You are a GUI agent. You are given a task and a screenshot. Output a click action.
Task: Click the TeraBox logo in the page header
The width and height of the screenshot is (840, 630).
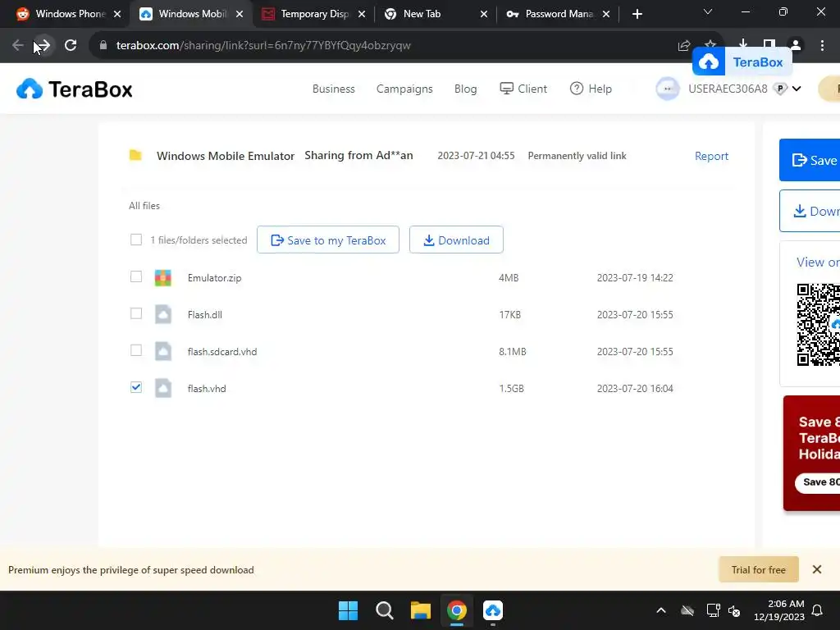point(75,89)
